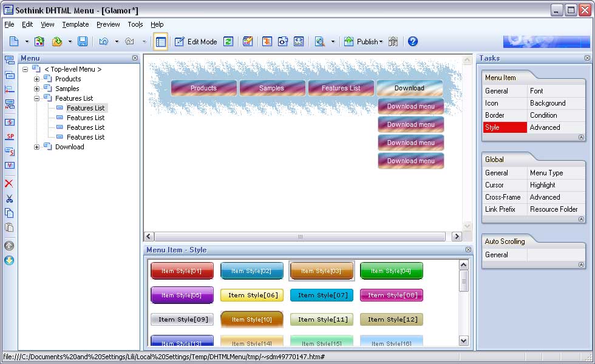Select the Save toolbar icon
This screenshot has height=364, width=595.
tap(81, 41)
